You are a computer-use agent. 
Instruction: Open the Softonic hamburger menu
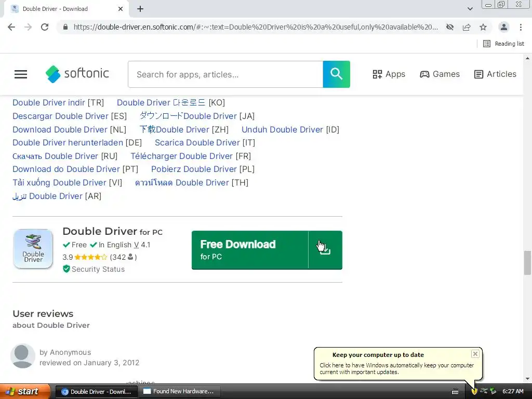(x=21, y=74)
